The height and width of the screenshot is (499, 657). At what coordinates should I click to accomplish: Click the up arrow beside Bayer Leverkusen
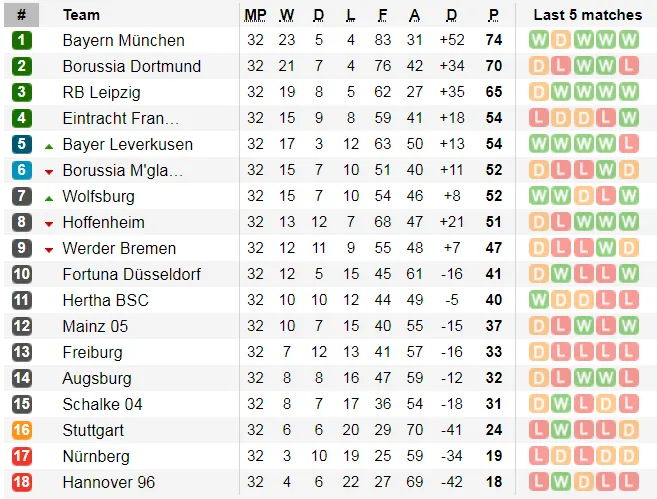pos(48,145)
